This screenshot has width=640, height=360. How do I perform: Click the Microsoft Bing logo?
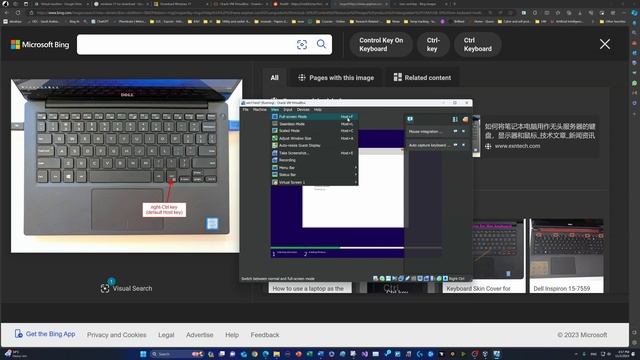[x=40, y=44]
